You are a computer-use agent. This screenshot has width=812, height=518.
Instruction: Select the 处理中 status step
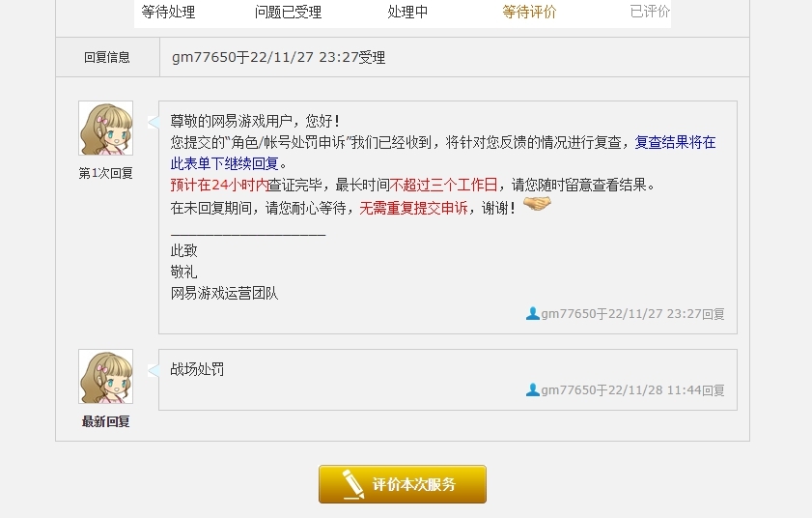(407, 12)
